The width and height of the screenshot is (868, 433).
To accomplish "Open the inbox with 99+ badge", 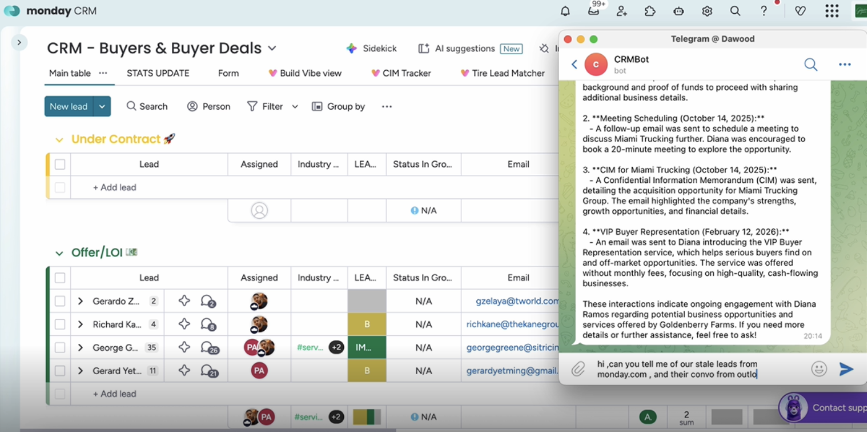I will click(x=594, y=10).
